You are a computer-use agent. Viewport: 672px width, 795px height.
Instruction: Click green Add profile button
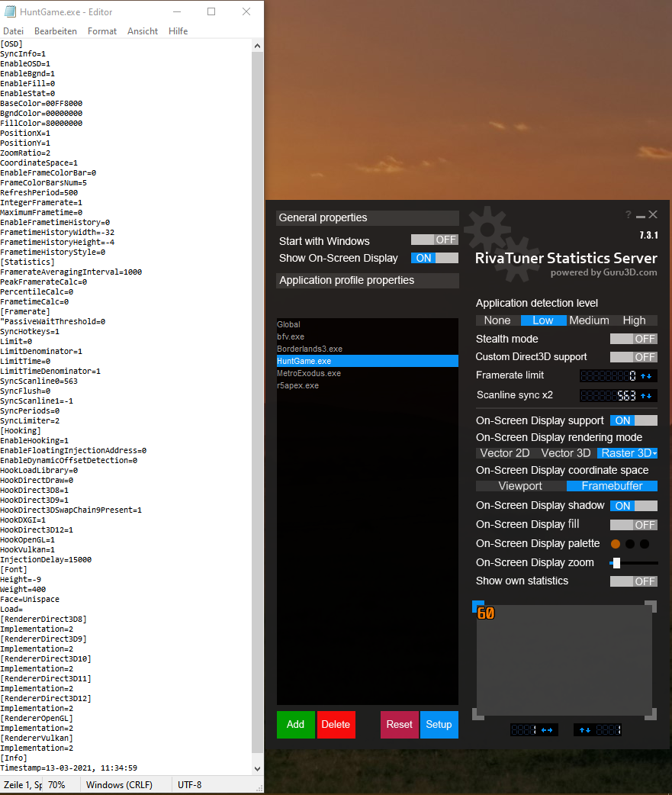[x=295, y=725]
